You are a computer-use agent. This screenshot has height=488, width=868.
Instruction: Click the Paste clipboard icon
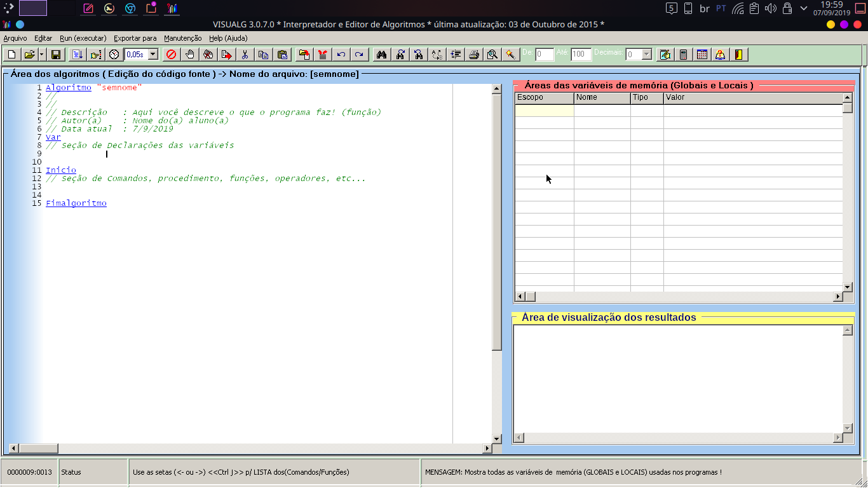click(283, 55)
